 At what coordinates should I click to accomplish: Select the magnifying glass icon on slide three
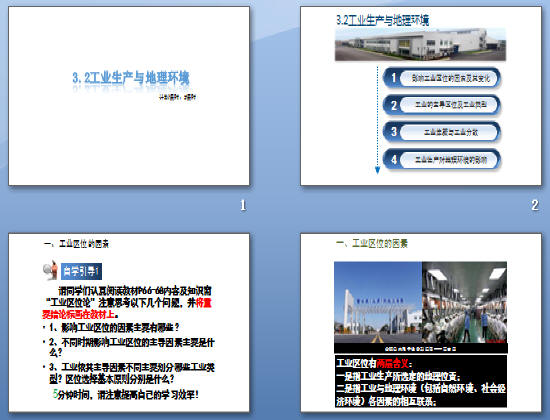pyautogui.click(x=50, y=270)
